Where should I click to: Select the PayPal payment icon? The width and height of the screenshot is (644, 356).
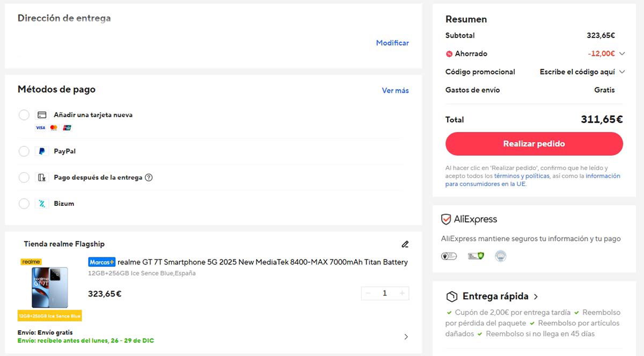coord(42,151)
